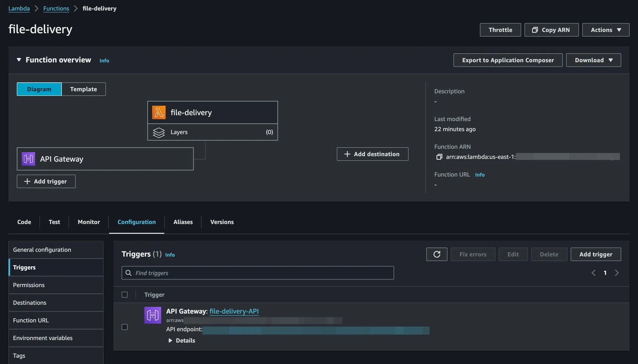This screenshot has width=638, height=364.
Task: Select all triggers with the header checkbox
Action: coord(125,295)
